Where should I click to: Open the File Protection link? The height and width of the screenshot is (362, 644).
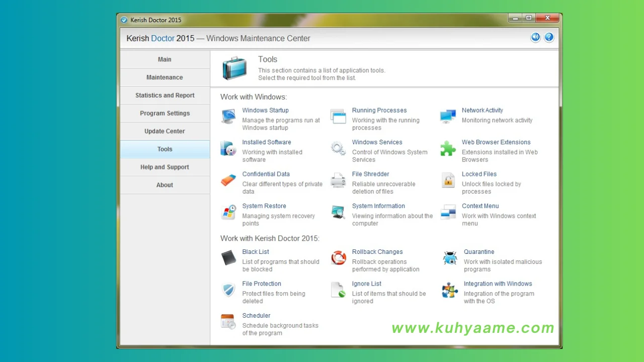262,284
